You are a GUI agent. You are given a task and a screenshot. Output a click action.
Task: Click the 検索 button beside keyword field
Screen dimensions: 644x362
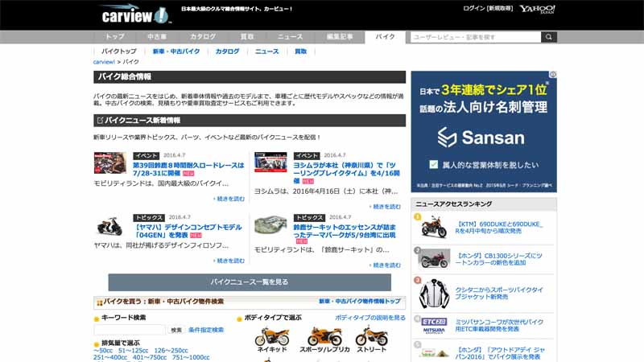(176, 330)
